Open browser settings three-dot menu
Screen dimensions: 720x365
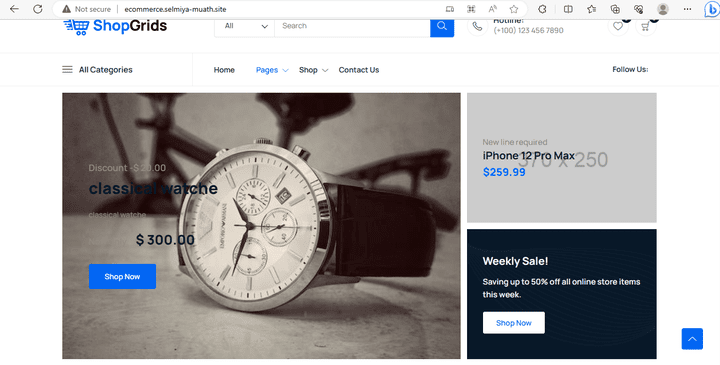[x=687, y=9]
